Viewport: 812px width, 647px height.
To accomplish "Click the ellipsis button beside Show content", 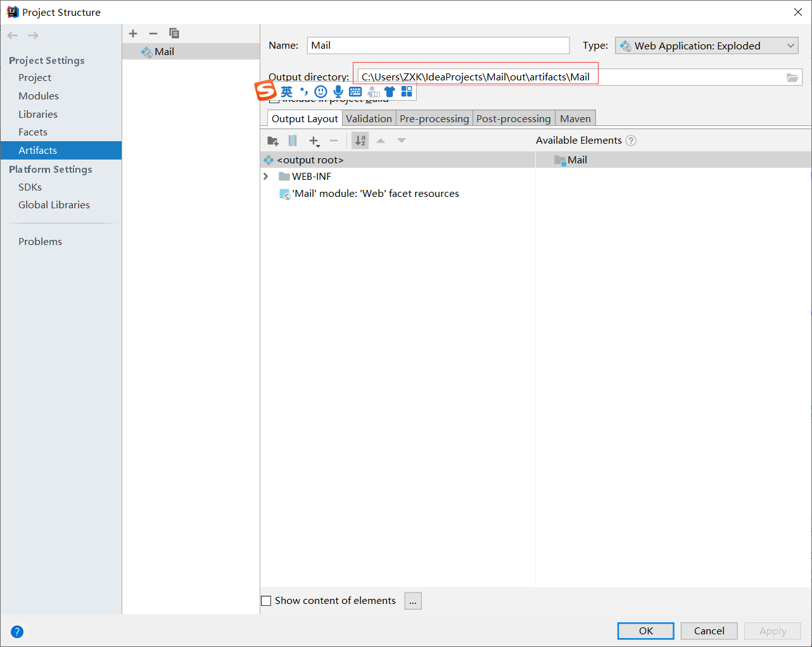I will 413,601.
